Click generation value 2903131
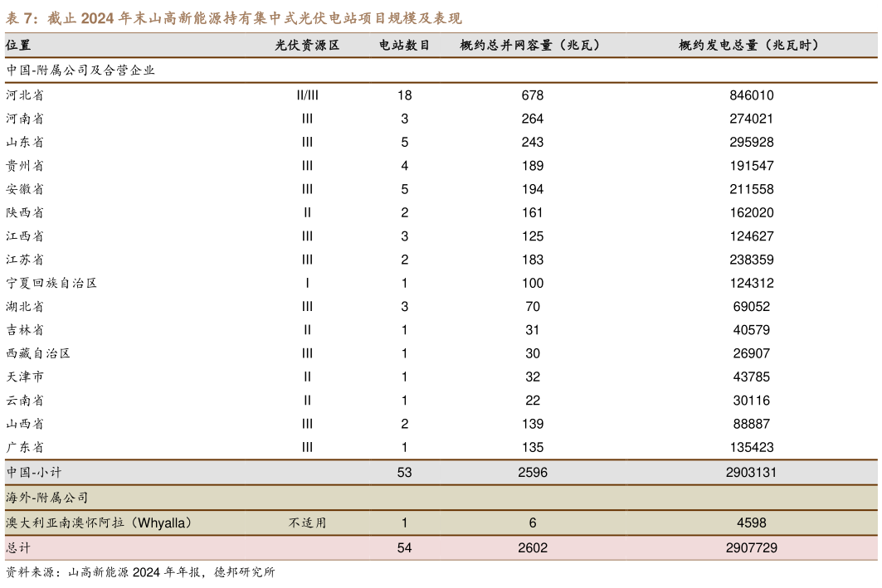 pos(751,473)
